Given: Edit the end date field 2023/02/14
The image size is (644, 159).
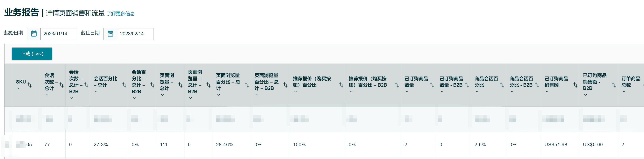Looking at the screenshot, I should point(135,34).
